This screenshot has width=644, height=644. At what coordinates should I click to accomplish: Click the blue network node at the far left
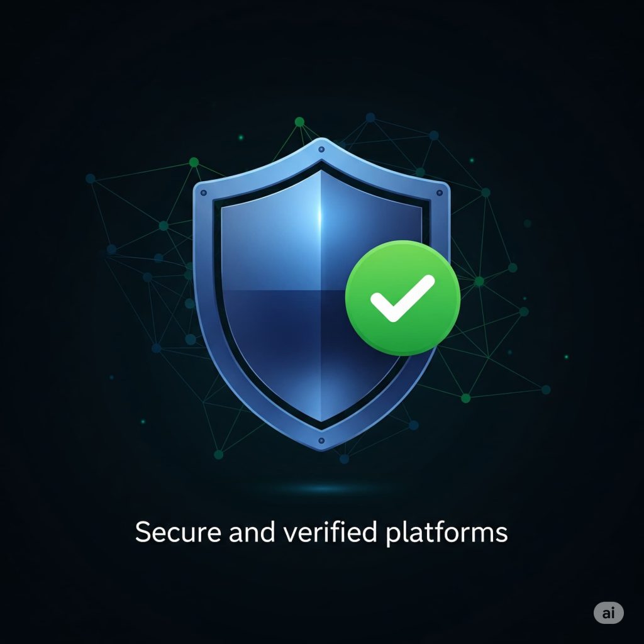[x=91, y=178]
